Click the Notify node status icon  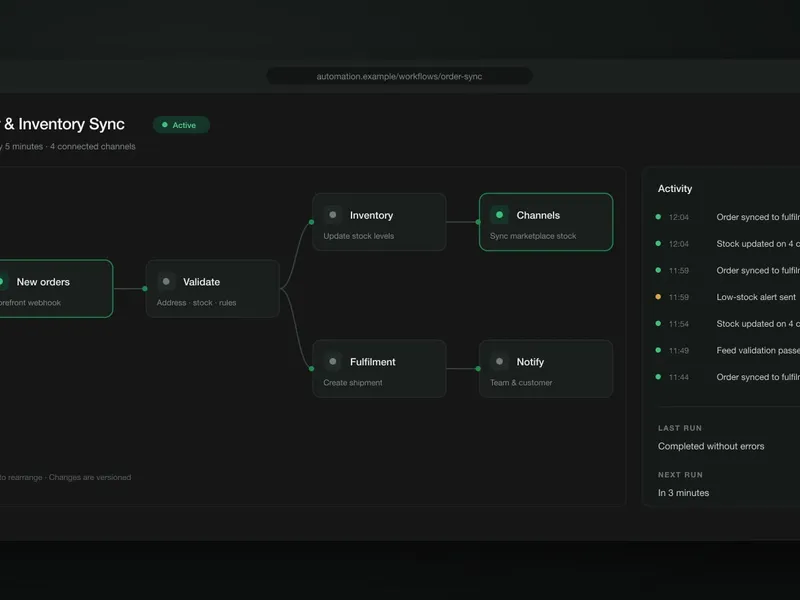pos(499,361)
